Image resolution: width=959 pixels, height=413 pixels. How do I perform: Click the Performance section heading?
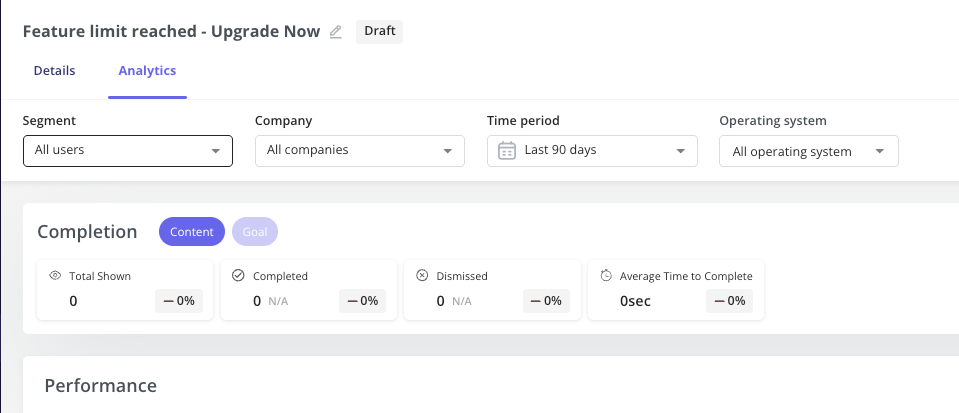(x=100, y=385)
